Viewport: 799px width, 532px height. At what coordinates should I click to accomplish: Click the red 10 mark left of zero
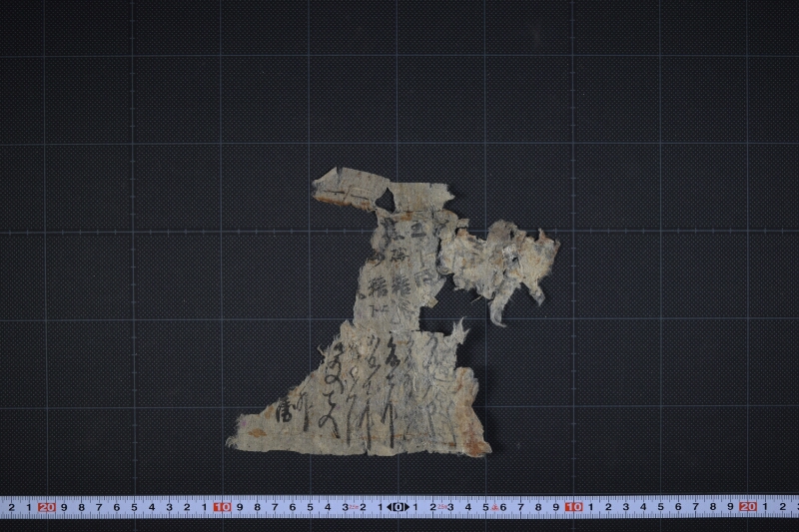[x=222, y=507]
